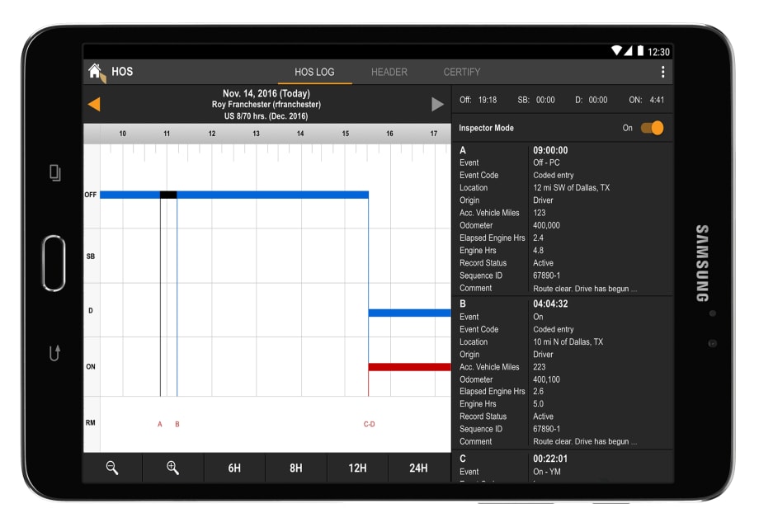This screenshot has width=759, height=532.
Task: Click Elapsed Engine Hrs value 2.4
Action: (x=538, y=238)
